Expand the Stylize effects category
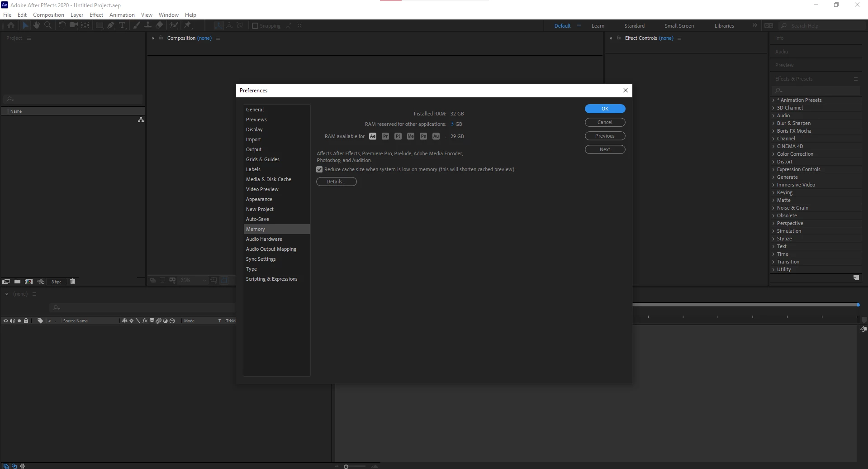The width and height of the screenshot is (868, 469). 773,239
